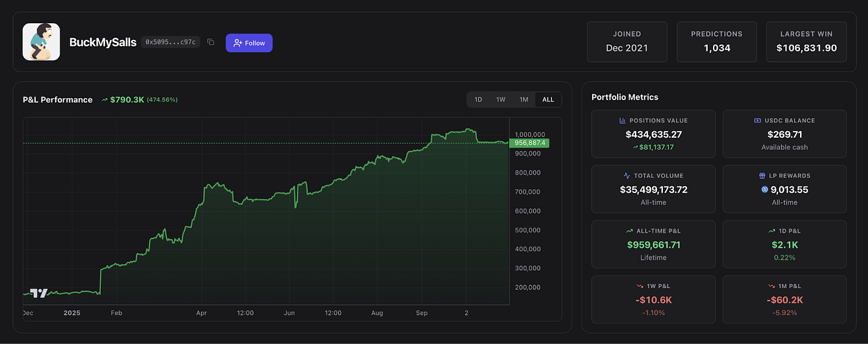Click the $959,661.71 all-time P&L value
Viewport: 868px width, 344px height.
[653, 245]
